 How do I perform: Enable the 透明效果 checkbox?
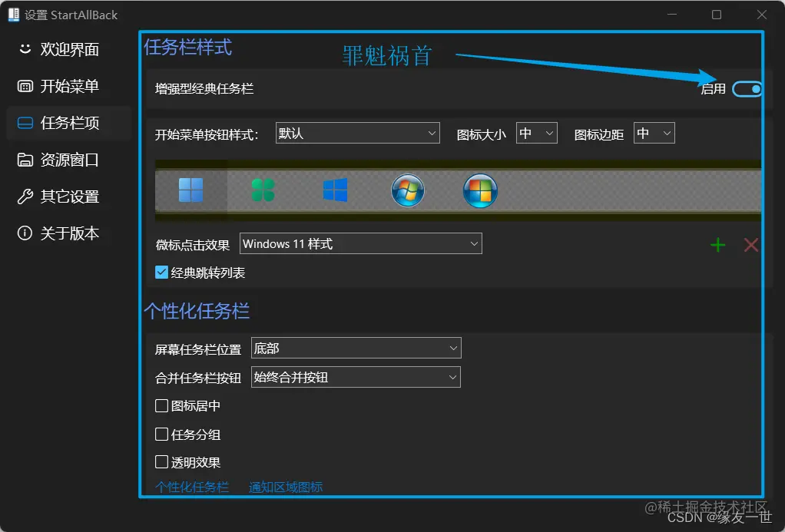161,462
